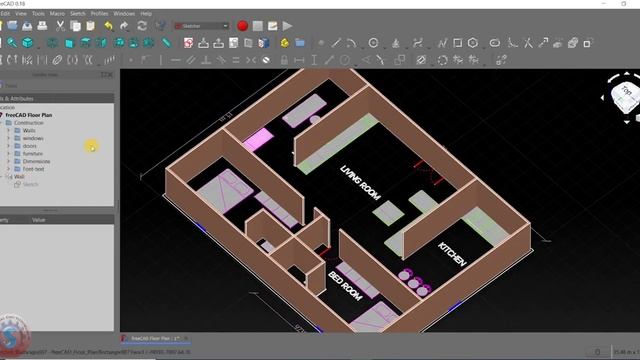Select the Line drawing tool
640x360 pixels.
point(336,42)
